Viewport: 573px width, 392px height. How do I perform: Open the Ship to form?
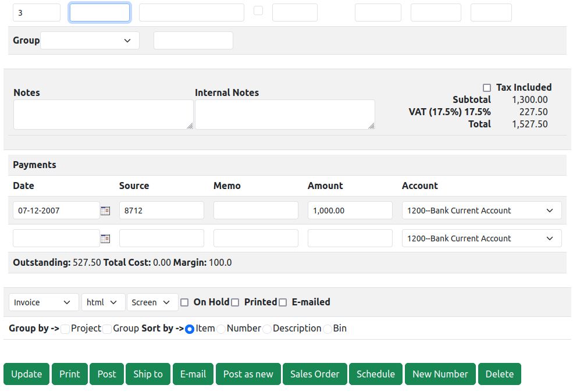[x=148, y=374]
